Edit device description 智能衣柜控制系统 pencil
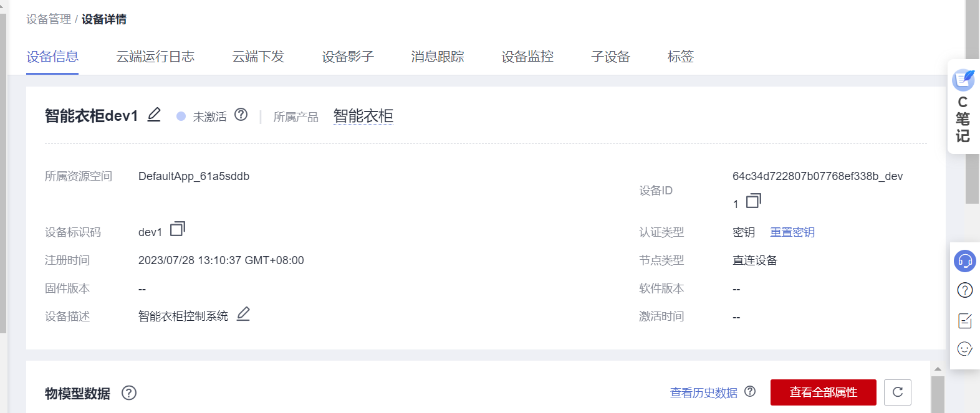The height and width of the screenshot is (413, 980). pyautogui.click(x=243, y=314)
